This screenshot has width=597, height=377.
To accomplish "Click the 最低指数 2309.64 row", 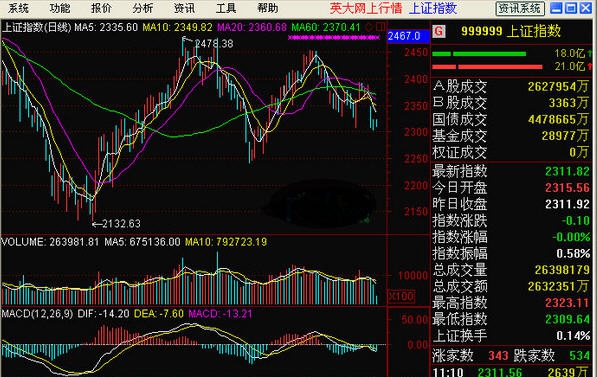I will point(511,319).
